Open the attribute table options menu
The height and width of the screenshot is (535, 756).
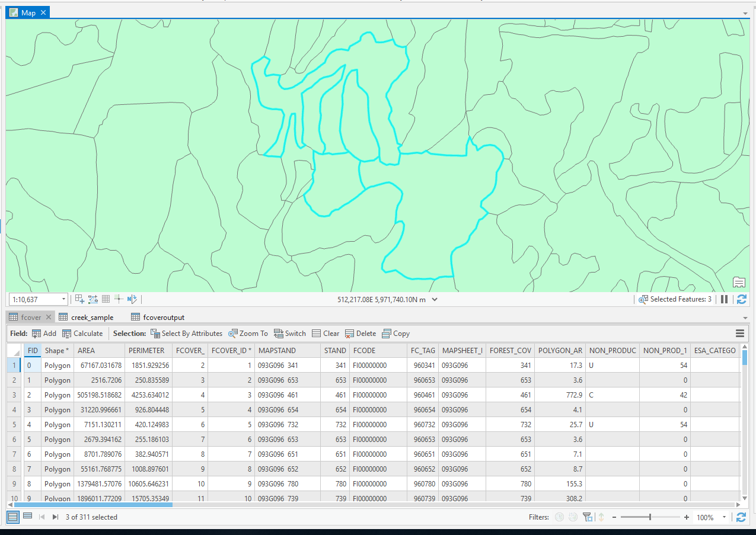point(739,333)
